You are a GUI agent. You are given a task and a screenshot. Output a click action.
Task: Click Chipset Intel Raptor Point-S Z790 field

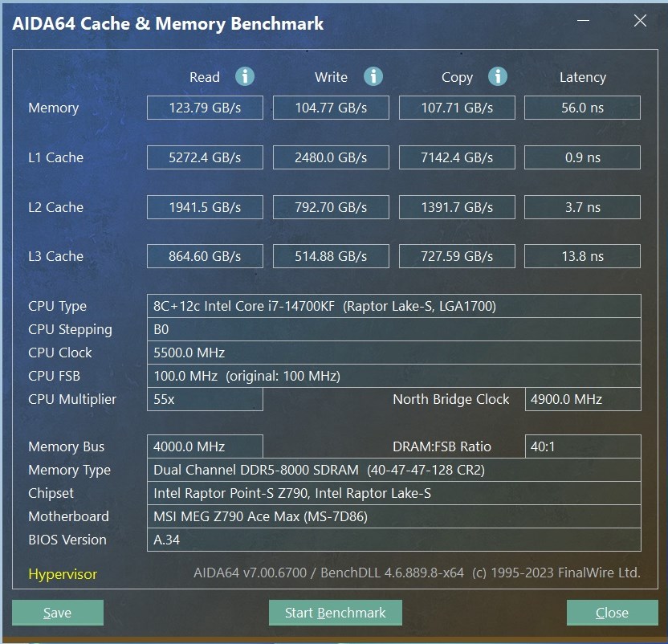(394, 493)
